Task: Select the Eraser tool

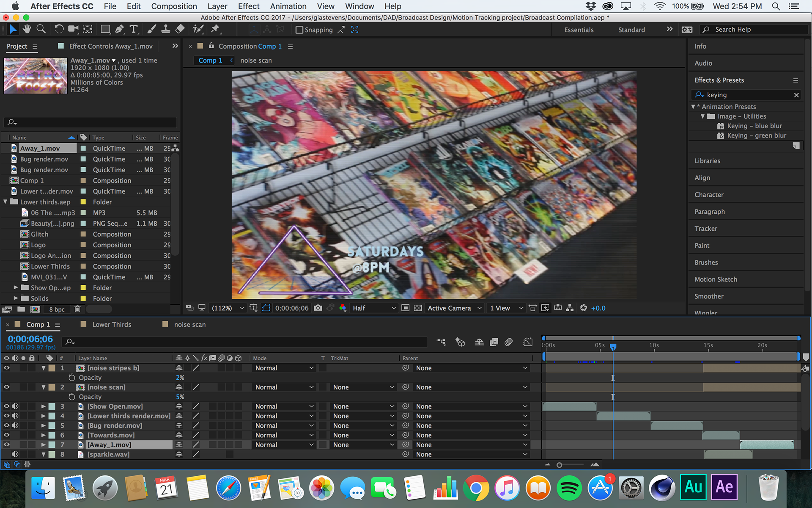Action: (x=180, y=29)
